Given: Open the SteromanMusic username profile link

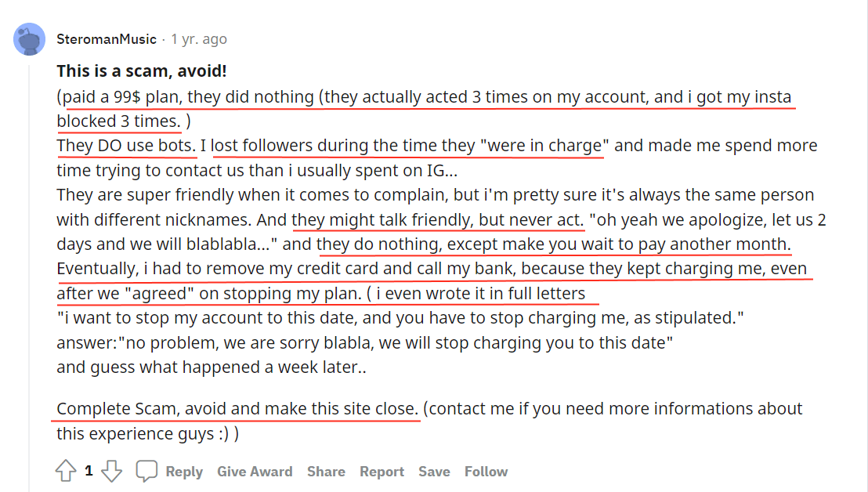Looking at the screenshot, I should click(107, 38).
